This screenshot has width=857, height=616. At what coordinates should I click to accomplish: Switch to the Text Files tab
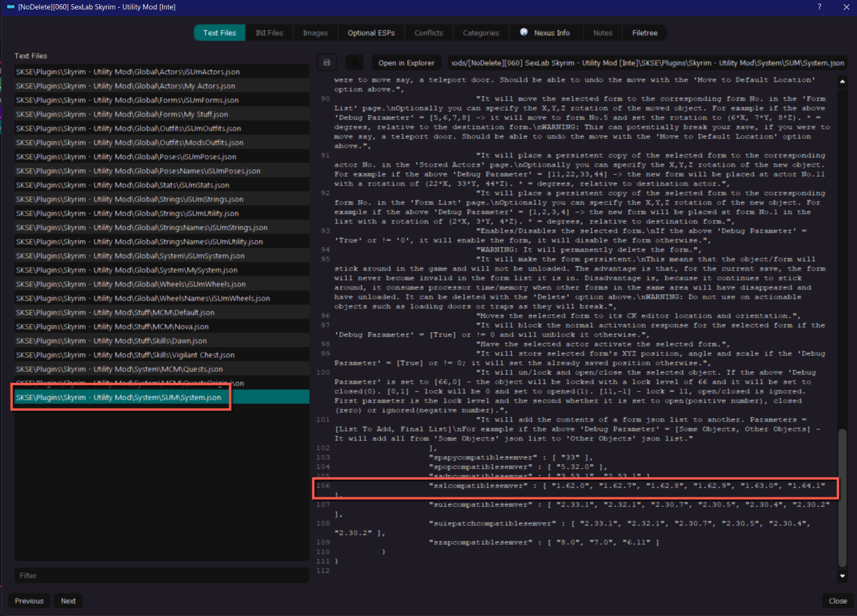(220, 33)
